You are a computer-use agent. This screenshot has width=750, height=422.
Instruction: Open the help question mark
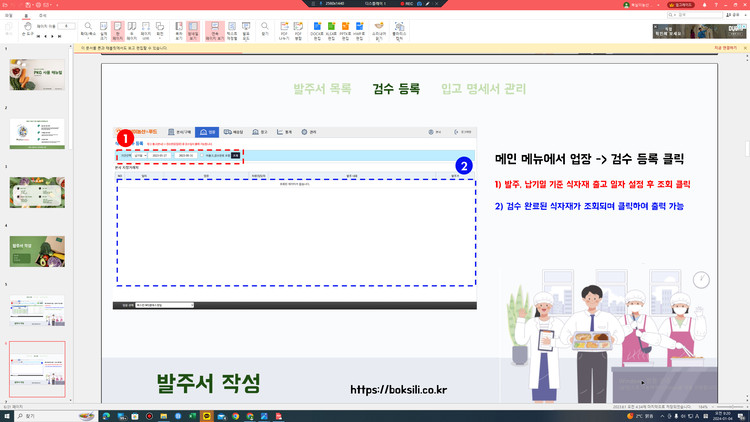[x=716, y=5]
